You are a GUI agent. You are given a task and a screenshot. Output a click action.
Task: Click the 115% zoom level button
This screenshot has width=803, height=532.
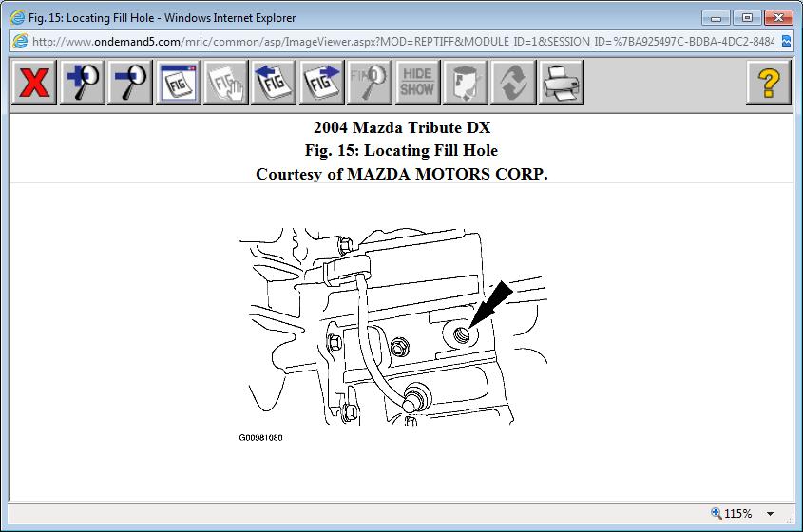(x=732, y=513)
